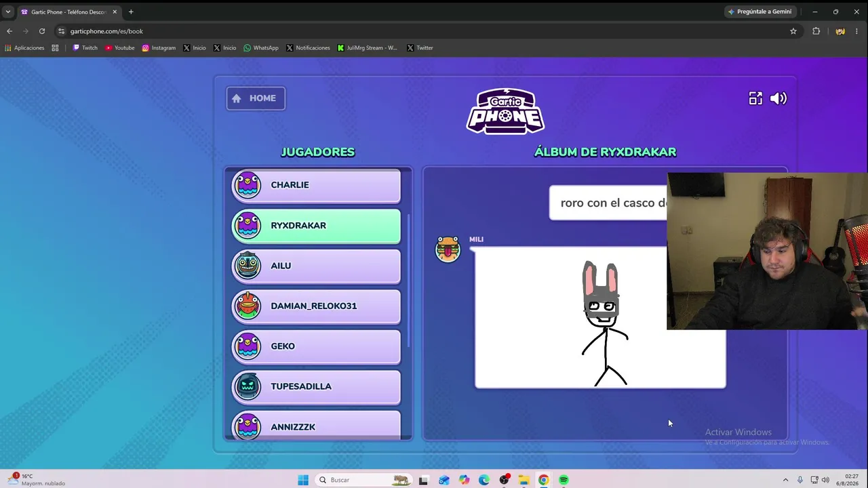This screenshot has width=868, height=488.
Task: Click the ÁLBUM DE RYXDRAKAR heading
Action: (x=605, y=152)
